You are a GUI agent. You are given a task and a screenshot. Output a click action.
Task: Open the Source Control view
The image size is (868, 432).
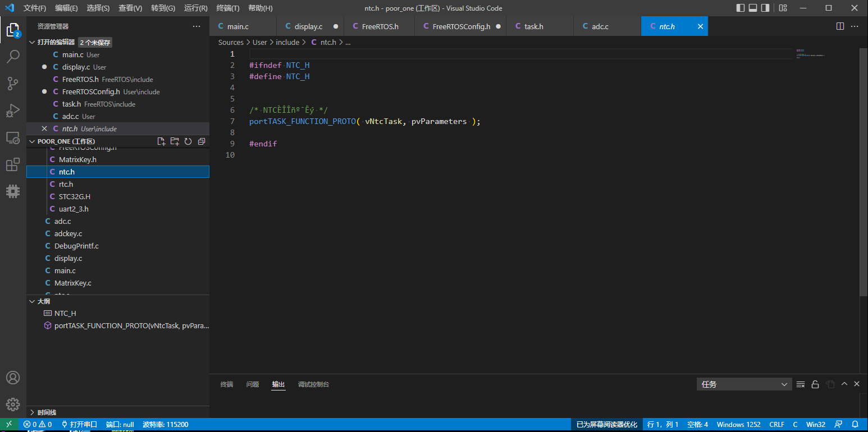[13, 84]
